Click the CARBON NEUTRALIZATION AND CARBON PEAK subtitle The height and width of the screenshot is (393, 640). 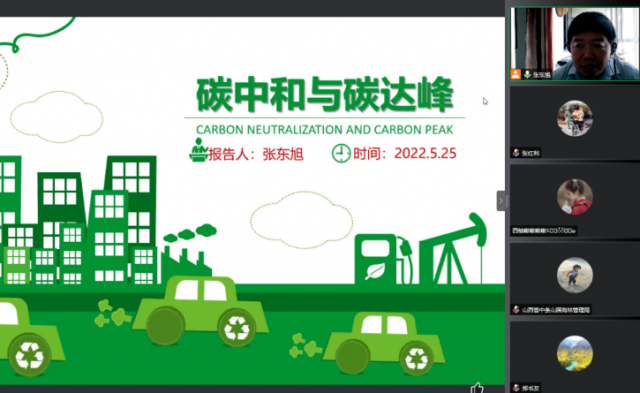(324, 130)
